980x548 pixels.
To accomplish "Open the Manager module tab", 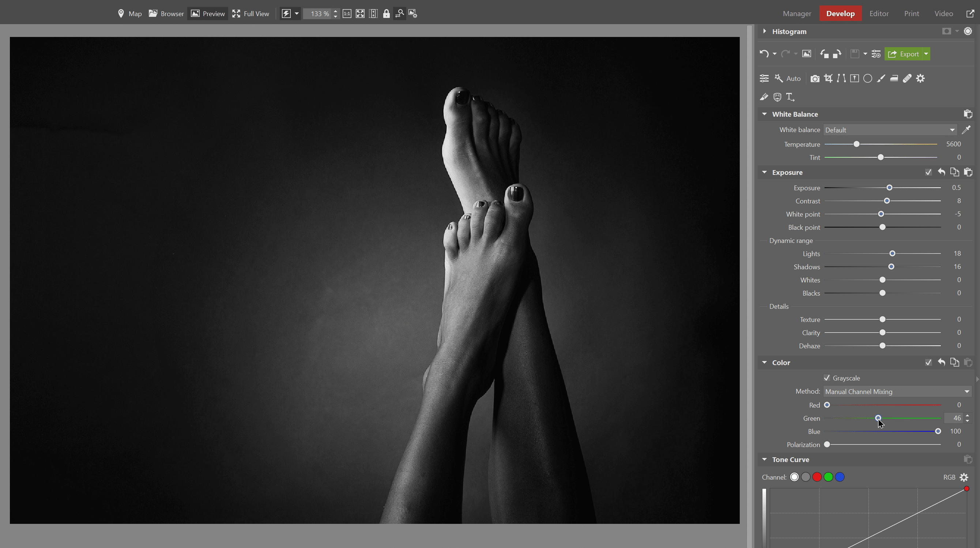I will coord(797,14).
